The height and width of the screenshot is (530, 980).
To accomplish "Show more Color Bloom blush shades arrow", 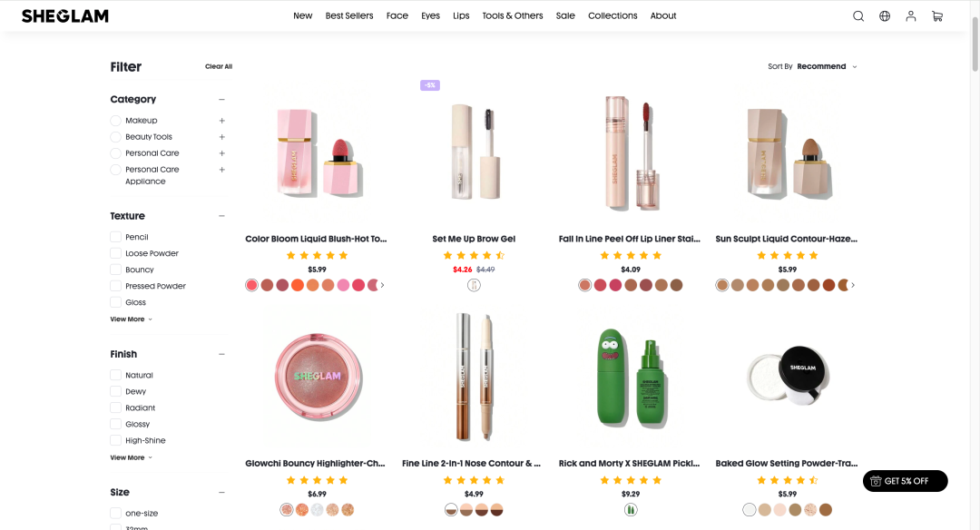I will (x=383, y=285).
